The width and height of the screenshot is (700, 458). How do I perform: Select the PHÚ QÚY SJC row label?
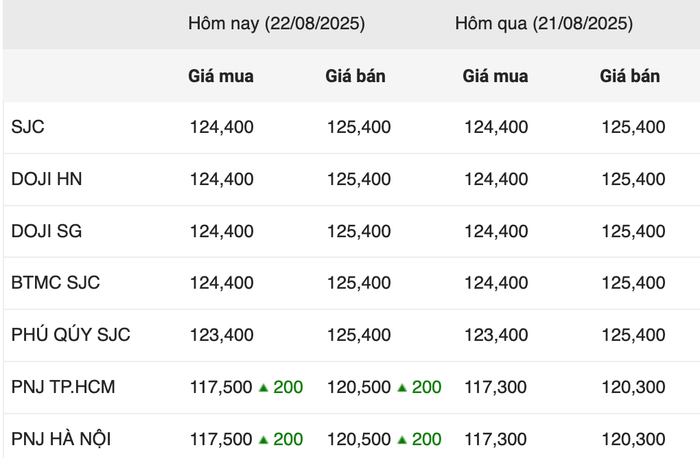point(71,335)
